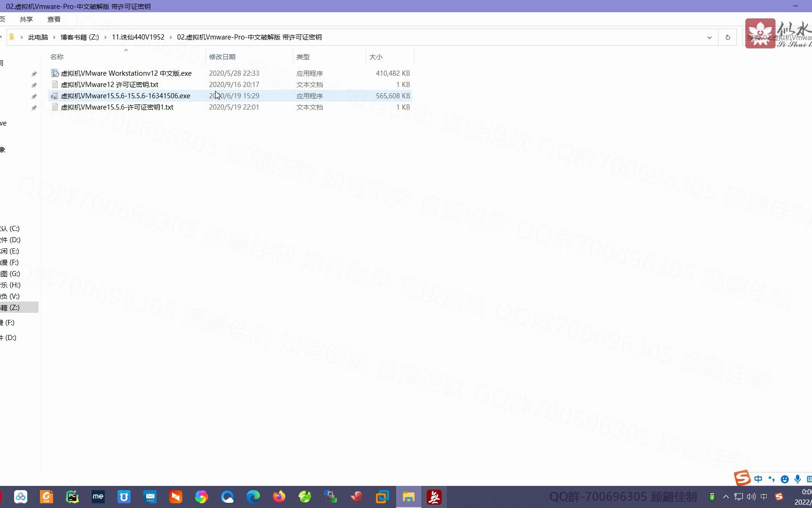812x508 pixels.
Task: Toggle the taskbar 中 input language indicator
Action: pyautogui.click(x=764, y=497)
